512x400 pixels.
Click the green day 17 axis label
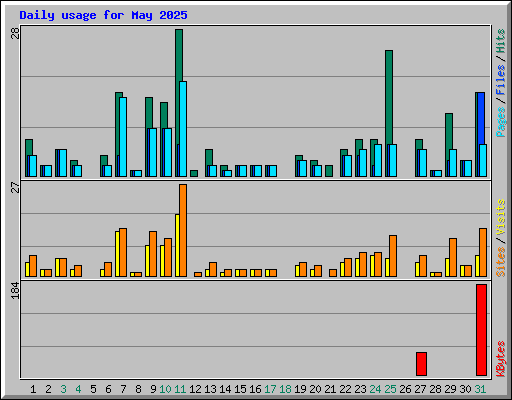click(270, 389)
